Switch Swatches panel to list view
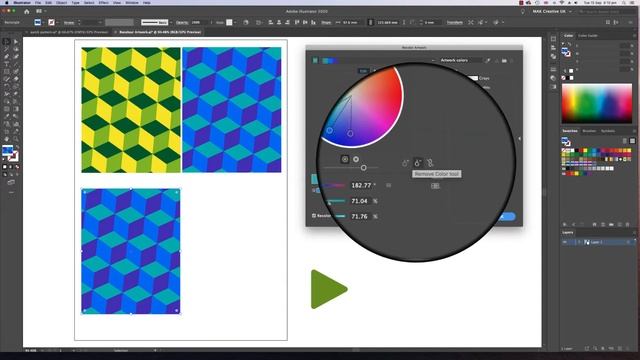640x360 pixels. click(624, 141)
